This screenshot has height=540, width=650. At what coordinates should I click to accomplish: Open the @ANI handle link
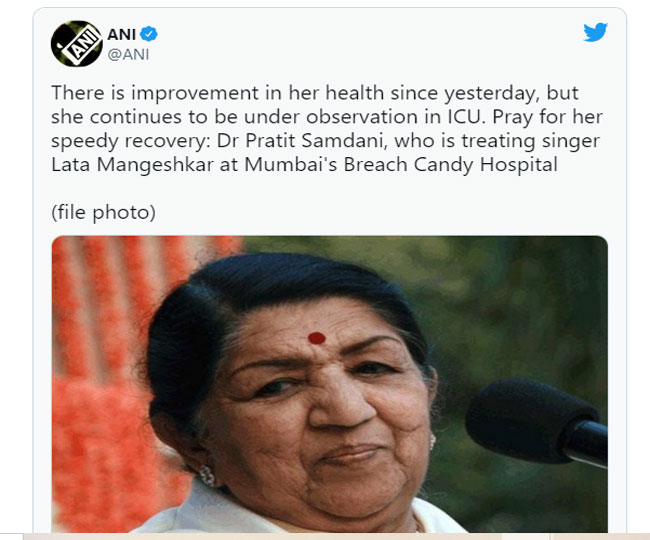tap(128, 55)
